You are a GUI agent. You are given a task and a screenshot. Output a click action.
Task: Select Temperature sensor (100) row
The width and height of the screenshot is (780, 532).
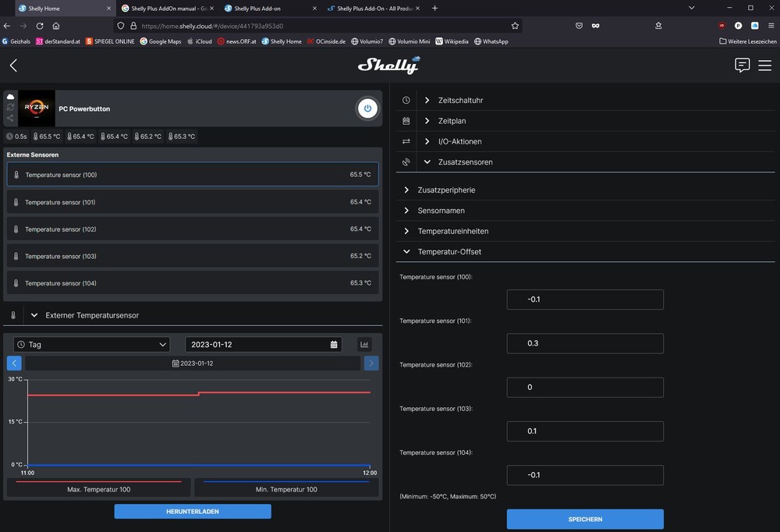(x=193, y=175)
